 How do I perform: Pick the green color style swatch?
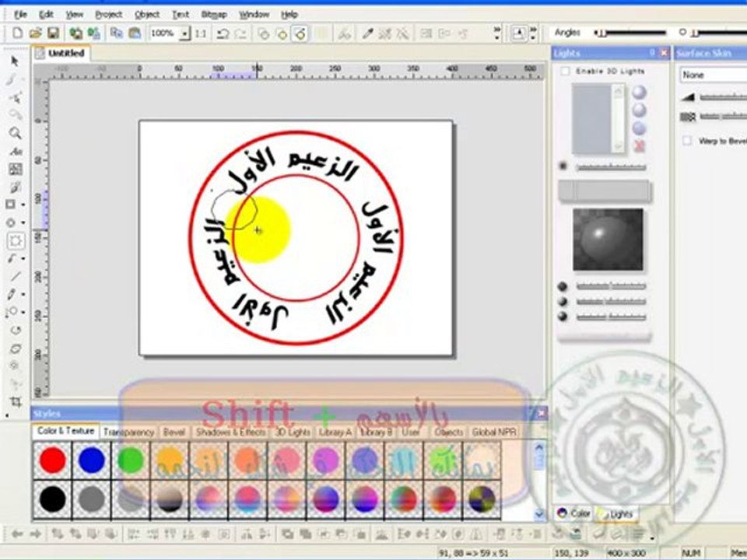click(x=131, y=460)
